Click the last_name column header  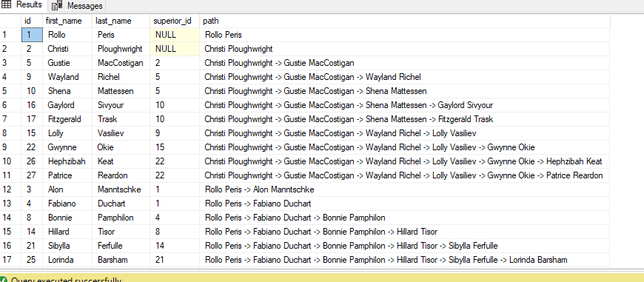click(121, 21)
